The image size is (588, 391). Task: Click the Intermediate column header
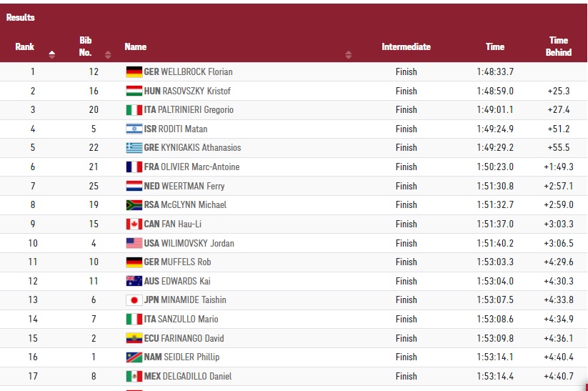[x=406, y=47]
